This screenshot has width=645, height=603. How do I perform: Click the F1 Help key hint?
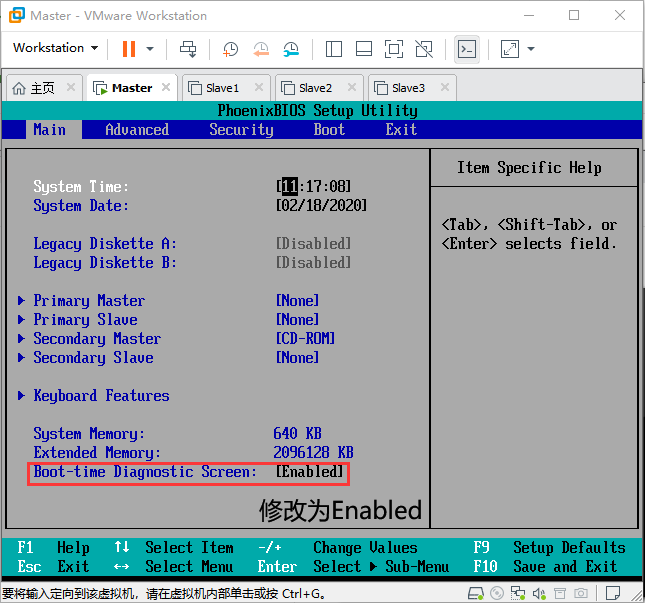[x=53, y=547]
